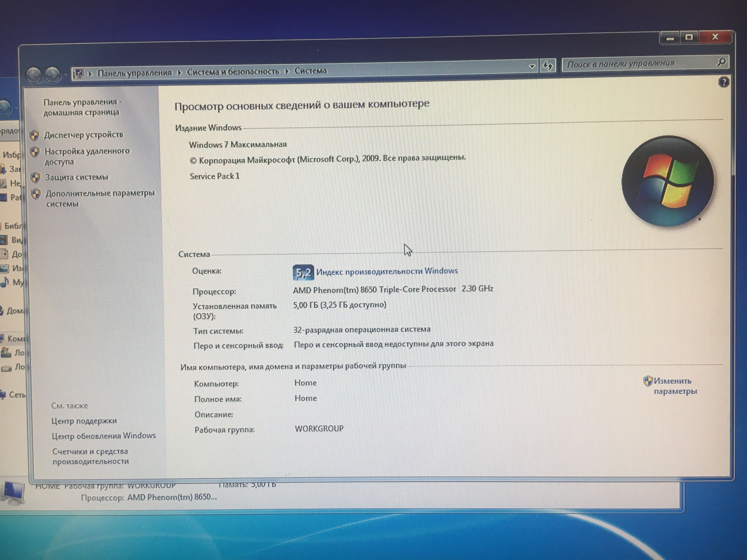Viewport: 747px width, 560px height.
Task: Click computer icon in background window details pane
Action: coord(12,492)
